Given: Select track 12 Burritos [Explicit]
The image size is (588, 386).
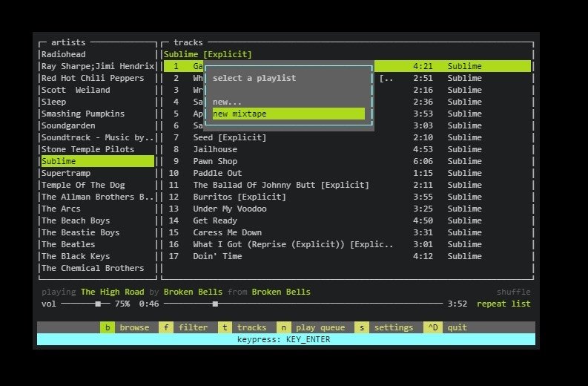Looking at the screenshot, I should point(347,197).
